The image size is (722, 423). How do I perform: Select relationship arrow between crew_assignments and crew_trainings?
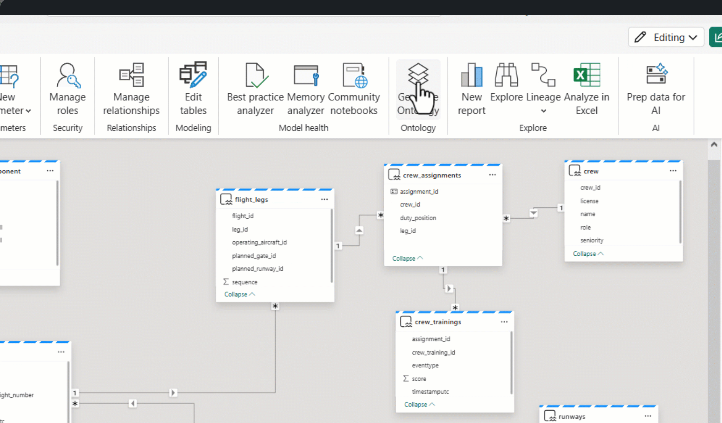(449, 289)
